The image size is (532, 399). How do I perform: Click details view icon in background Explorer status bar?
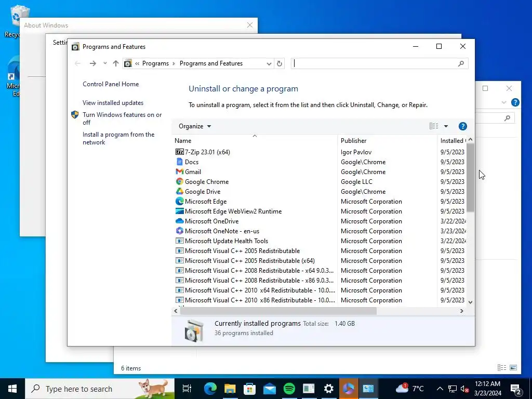tap(502, 368)
